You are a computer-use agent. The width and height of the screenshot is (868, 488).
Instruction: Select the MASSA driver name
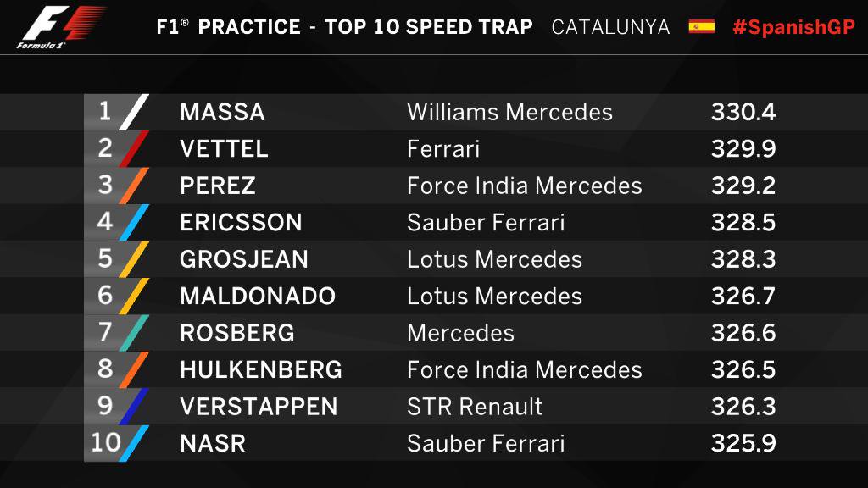coord(223,113)
